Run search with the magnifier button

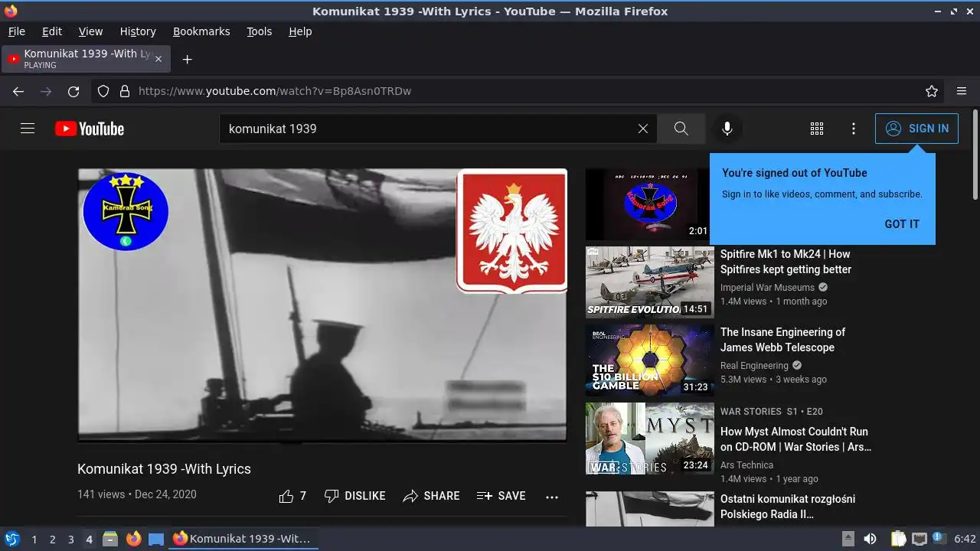[681, 129]
